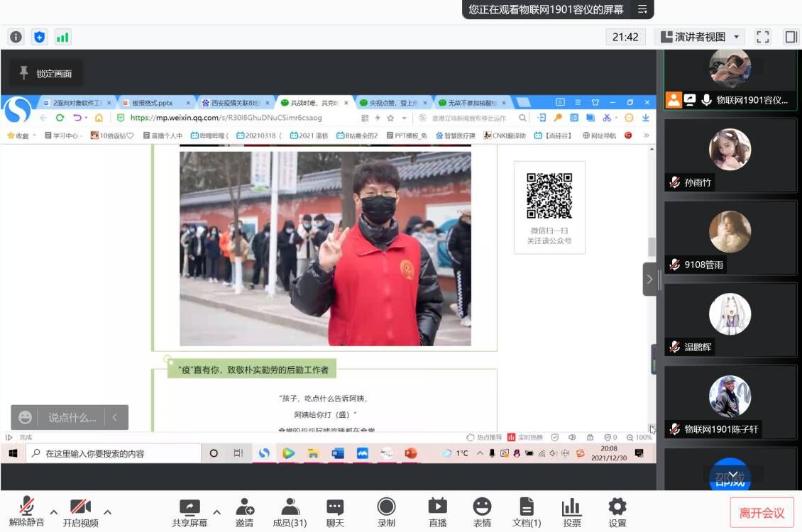Open the 演讲者视图 view dropdown
The image size is (802, 532).
pyautogui.click(x=700, y=37)
